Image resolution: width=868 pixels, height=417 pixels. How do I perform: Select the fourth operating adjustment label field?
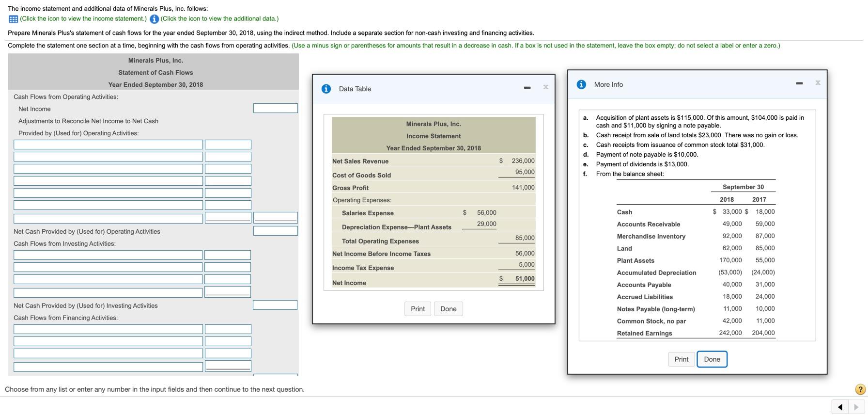pyautogui.click(x=108, y=181)
